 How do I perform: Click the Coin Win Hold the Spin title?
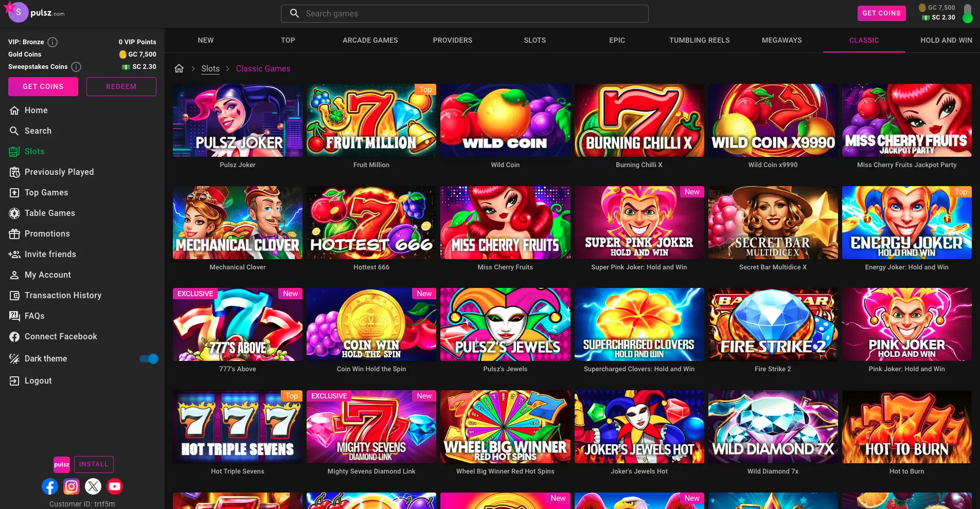[x=371, y=369]
